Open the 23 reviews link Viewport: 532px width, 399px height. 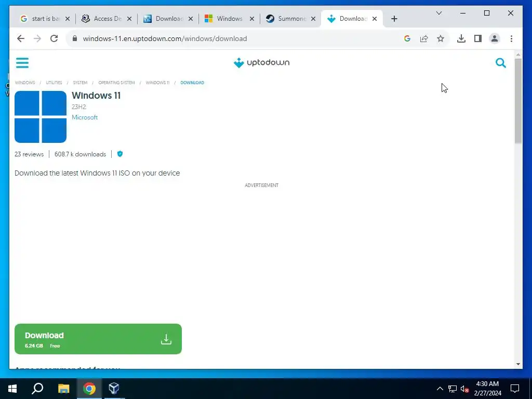click(29, 154)
